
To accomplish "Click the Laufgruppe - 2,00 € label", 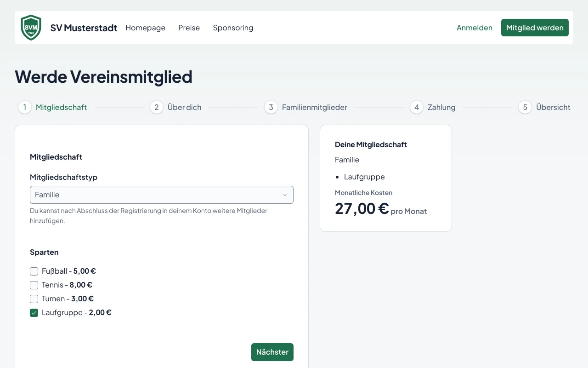I will [x=77, y=313].
